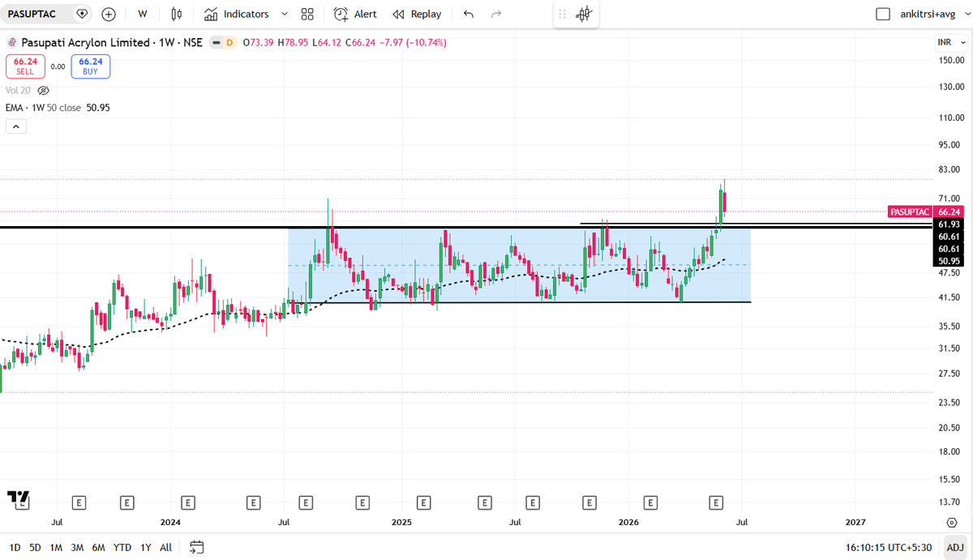Select the 1M date range
Image resolution: width=973 pixels, height=560 pixels.
click(56, 547)
